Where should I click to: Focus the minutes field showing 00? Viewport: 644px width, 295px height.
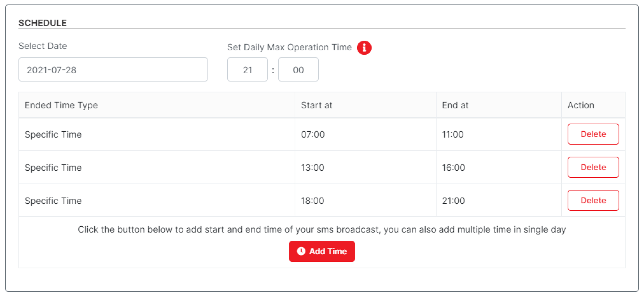click(x=298, y=70)
